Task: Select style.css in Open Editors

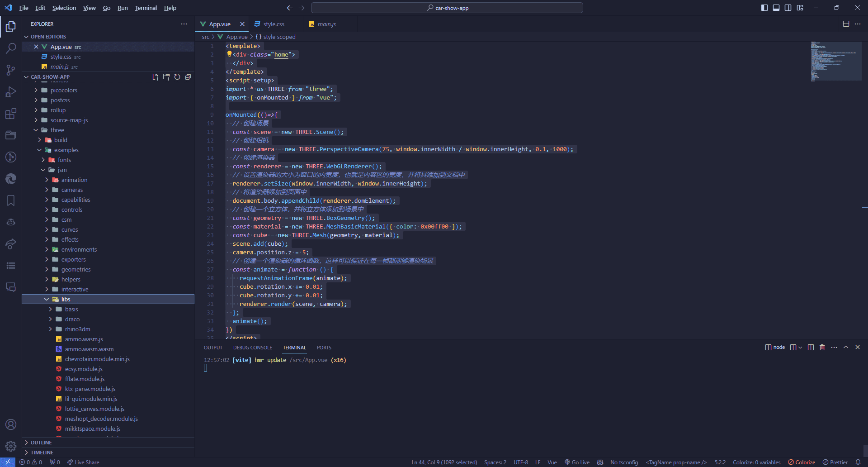Action: click(61, 57)
